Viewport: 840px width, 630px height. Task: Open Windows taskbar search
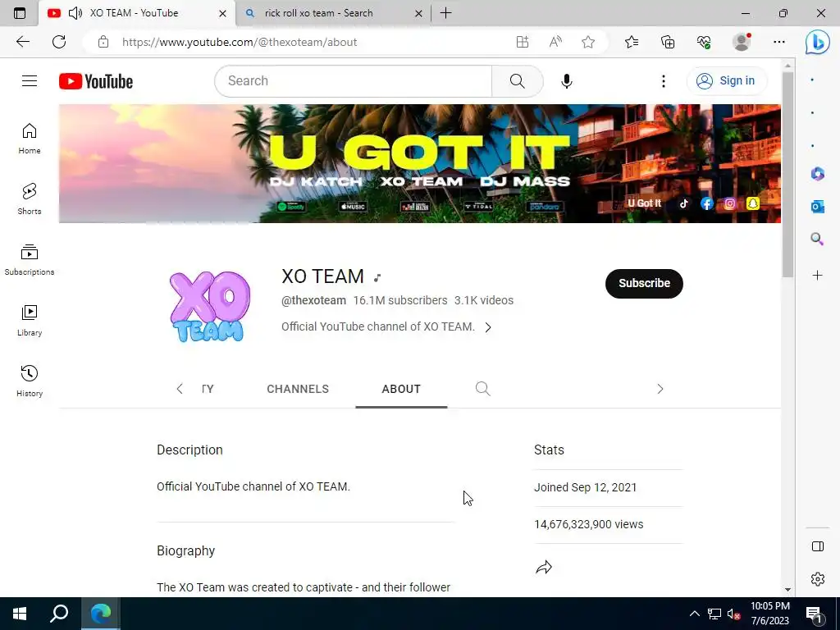(x=59, y=614)
